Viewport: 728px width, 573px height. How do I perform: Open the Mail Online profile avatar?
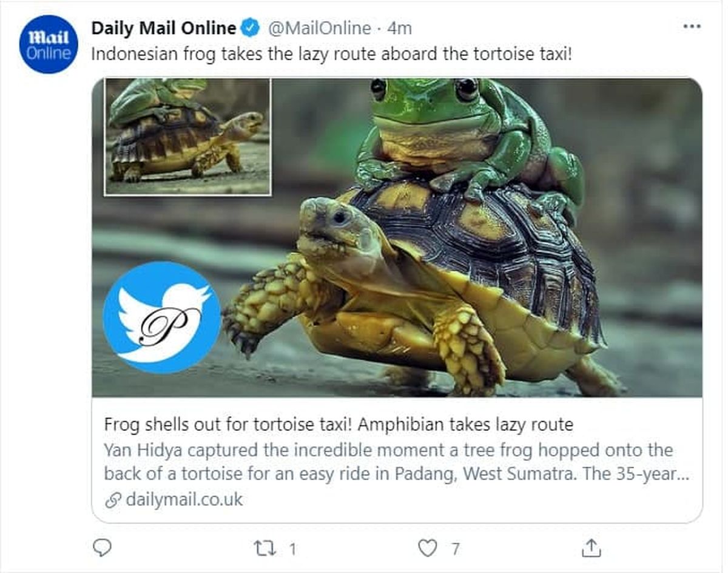[x=49, y=44]
